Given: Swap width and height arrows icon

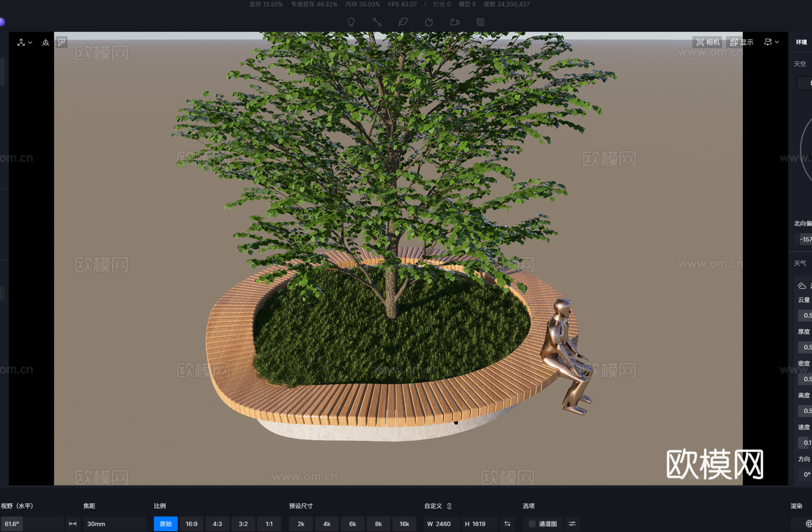Looking at the screenshot, I should point(507,524).
